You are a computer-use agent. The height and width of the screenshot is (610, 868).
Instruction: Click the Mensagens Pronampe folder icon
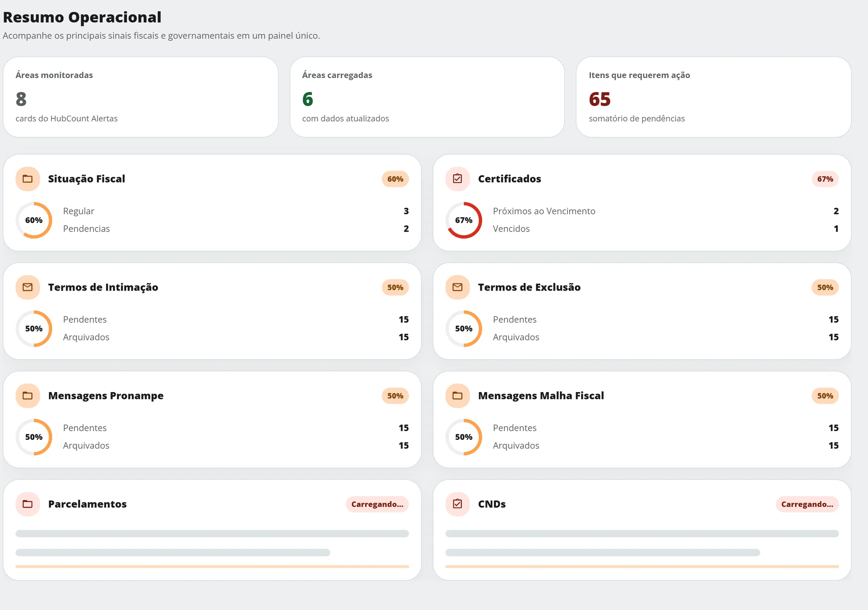pos(27,395)
